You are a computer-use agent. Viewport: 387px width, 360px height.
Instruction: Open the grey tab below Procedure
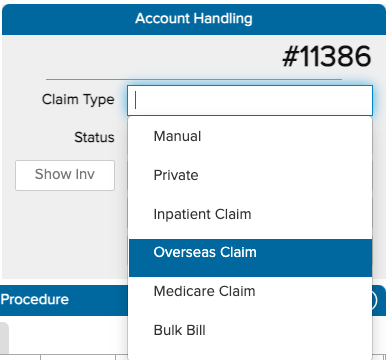click(4, 338)
